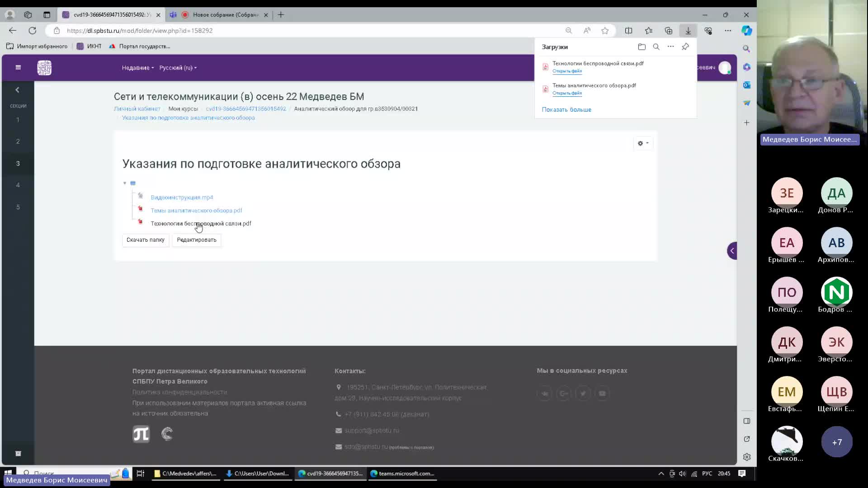Add this page to favorites with the star icon

pyautogui.click(x=605, y=30)
